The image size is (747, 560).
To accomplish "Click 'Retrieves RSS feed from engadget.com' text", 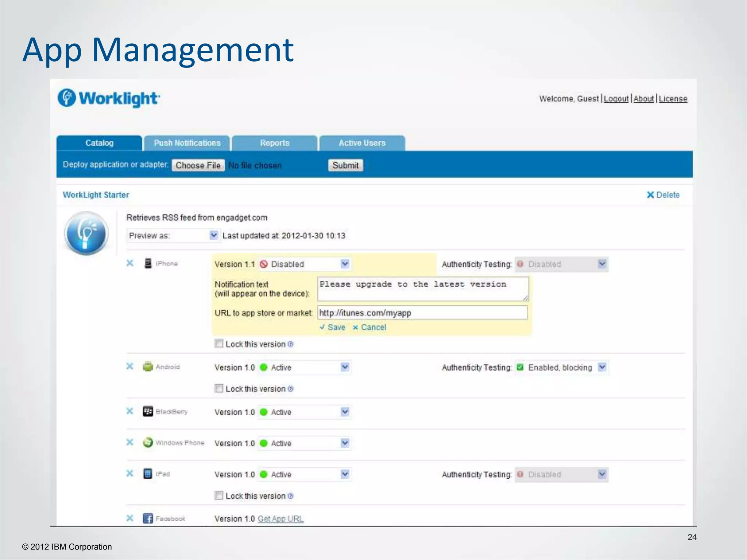I will (x=197, y=218).
